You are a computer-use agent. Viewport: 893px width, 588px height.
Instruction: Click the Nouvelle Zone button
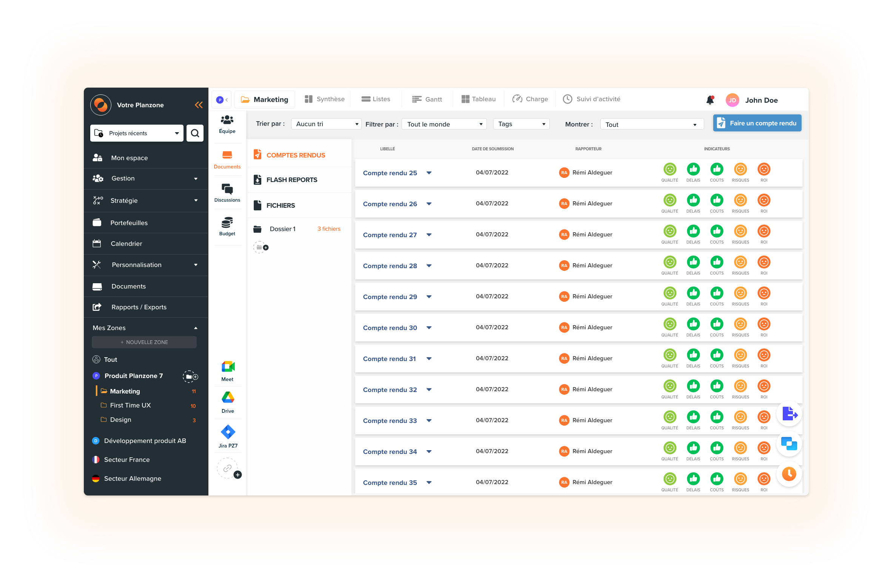click(144, 342)
